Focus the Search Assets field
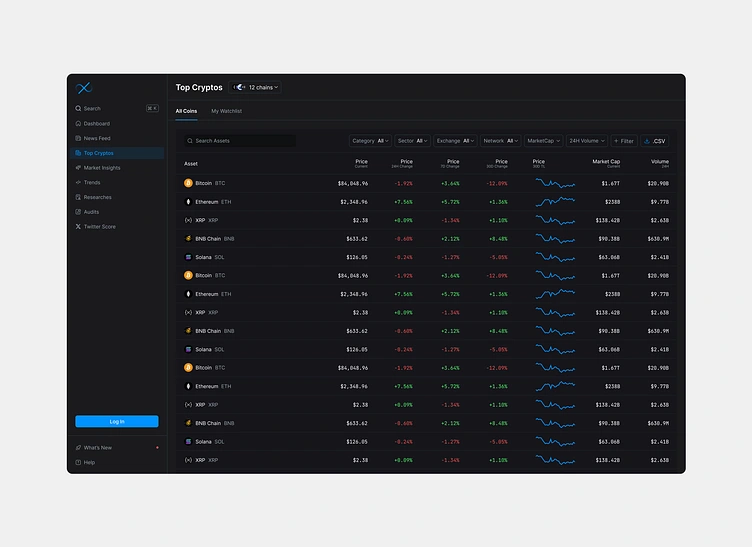The image size is (752, 547). point(240,141)
